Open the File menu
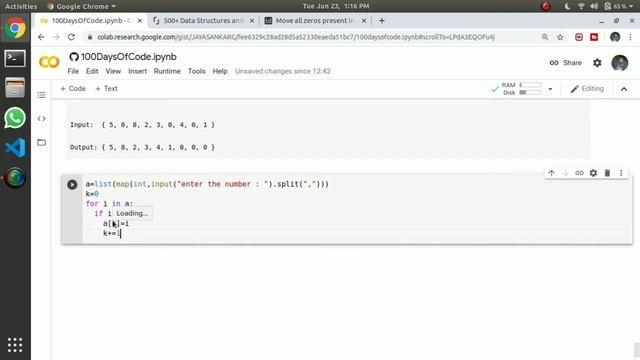The image size is (640, 360). [73, 71]
